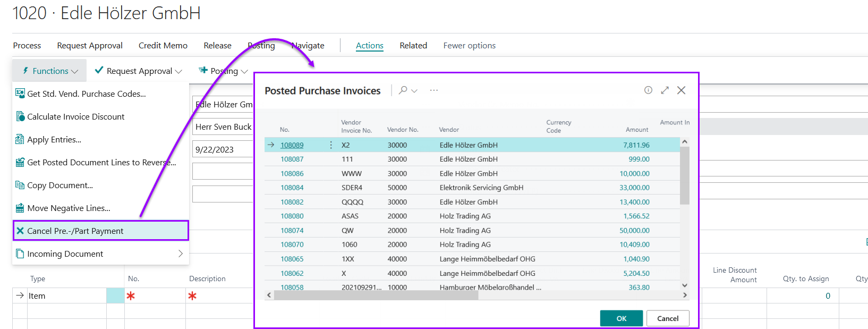Click Fewer options
The width and height of the screenshot is (868, 329).
(470, 46)
